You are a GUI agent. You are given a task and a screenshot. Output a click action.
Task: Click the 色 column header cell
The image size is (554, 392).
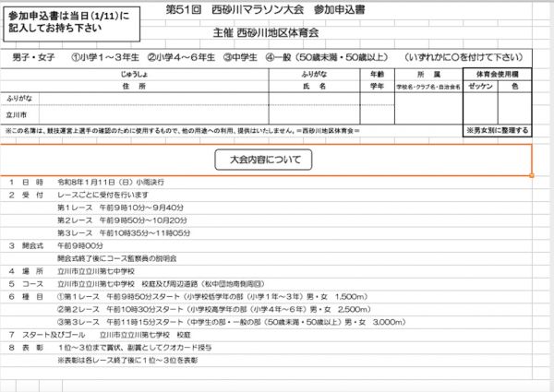point(515,85)
